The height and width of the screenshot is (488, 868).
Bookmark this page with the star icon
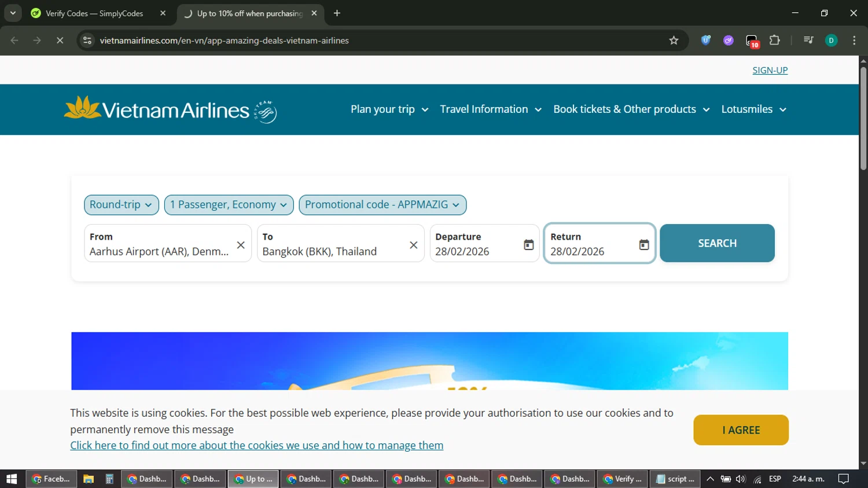(x=674, y=41)
